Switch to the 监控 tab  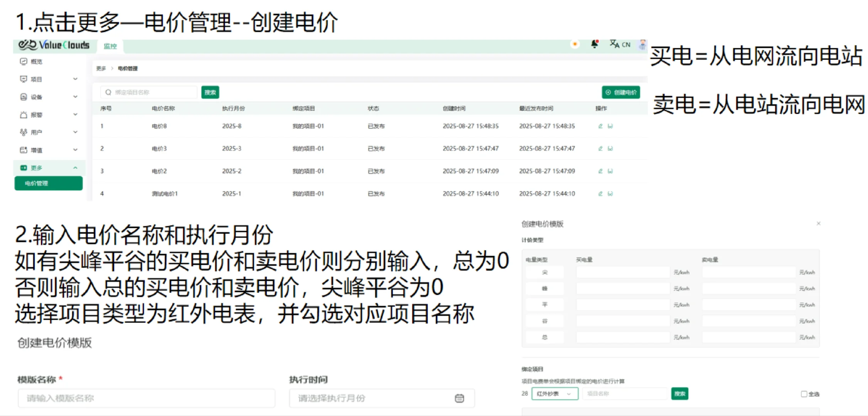pos(110,46)
